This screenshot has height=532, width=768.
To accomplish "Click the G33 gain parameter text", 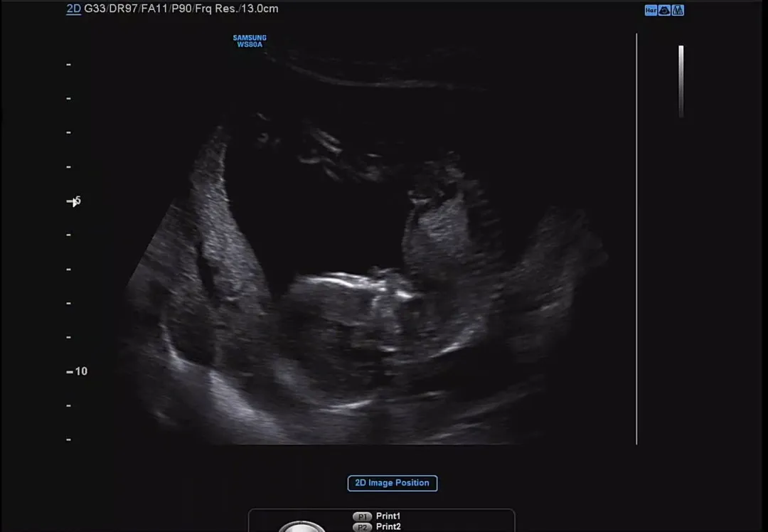I will (95, 9).
